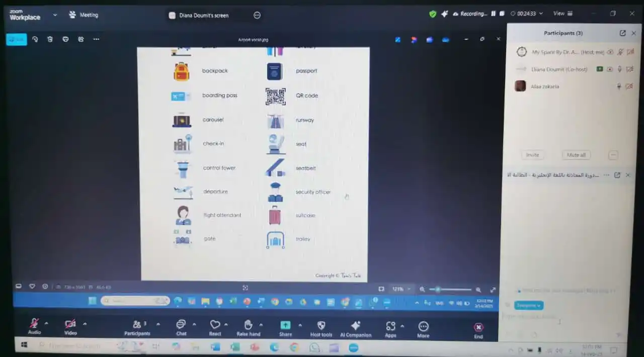Click the Invite button
This screenshot has width=644, height=357.
point(532,155)
